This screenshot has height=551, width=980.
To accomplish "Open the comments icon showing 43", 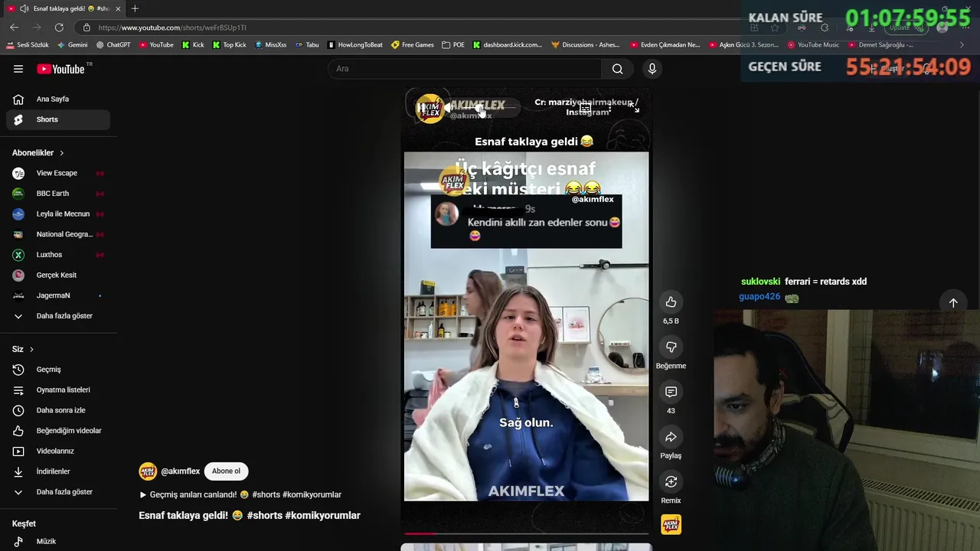I will 671,392.
